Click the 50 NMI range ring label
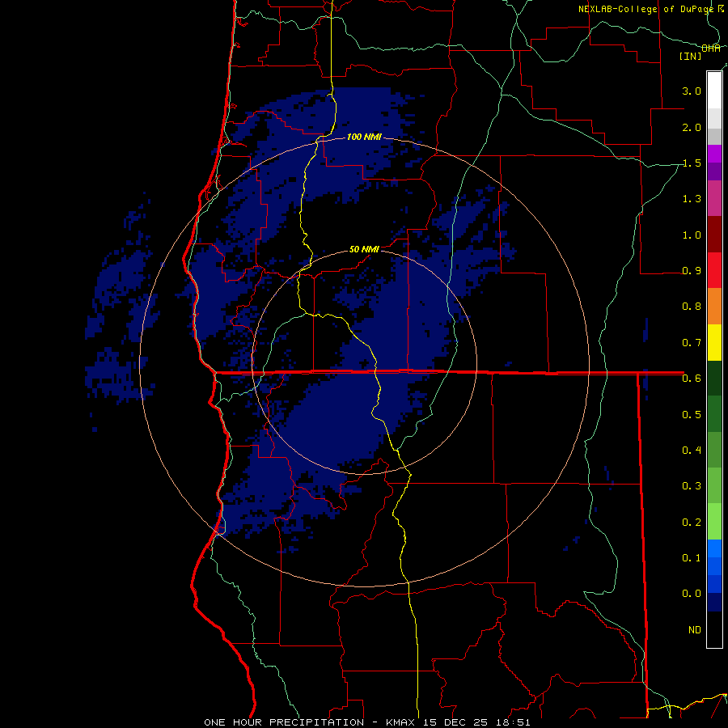Image resolution: width=728 pixels, height=728 pixels. 364,249
